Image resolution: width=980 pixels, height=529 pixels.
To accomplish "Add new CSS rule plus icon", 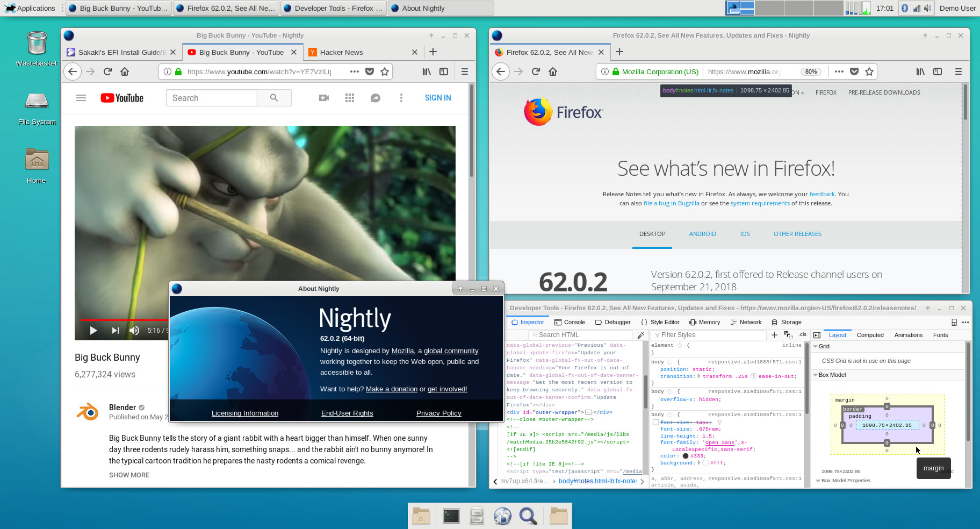I will point(774,335).
